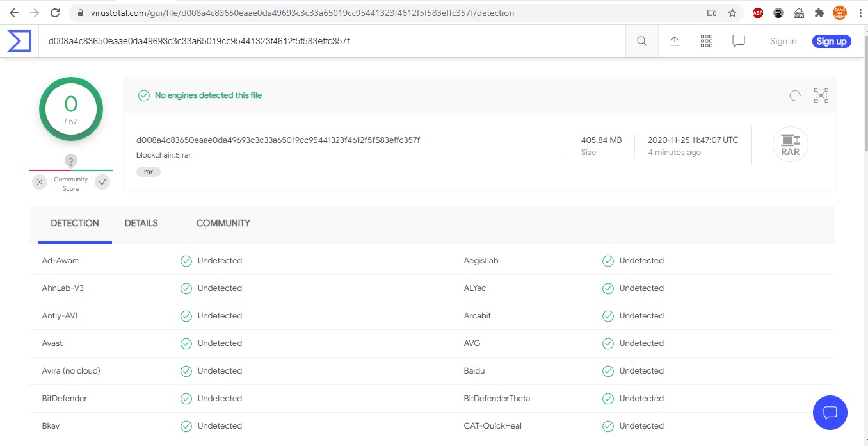
Task: Click the Baidu engine name
Action: click(x=474, y=371)
